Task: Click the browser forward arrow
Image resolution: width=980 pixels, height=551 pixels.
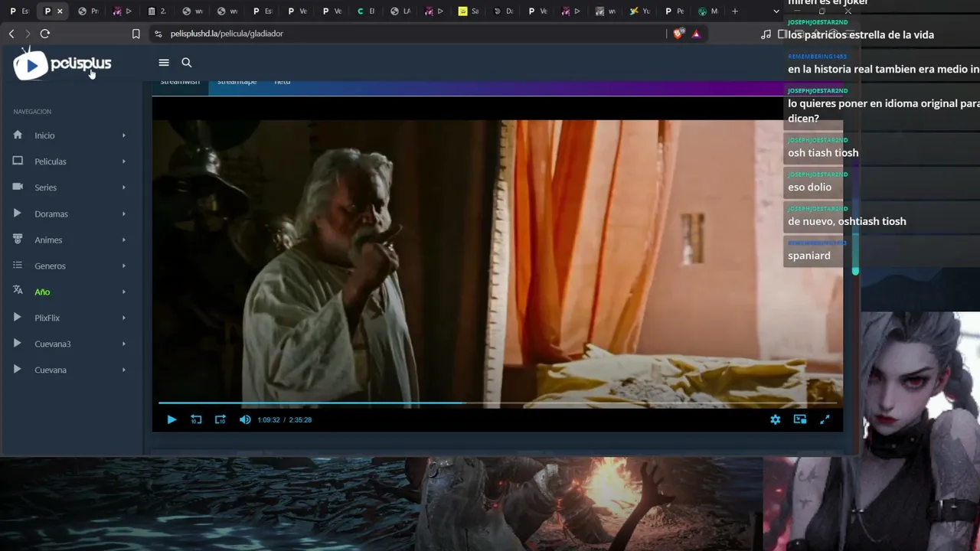Action: [28, 34]
